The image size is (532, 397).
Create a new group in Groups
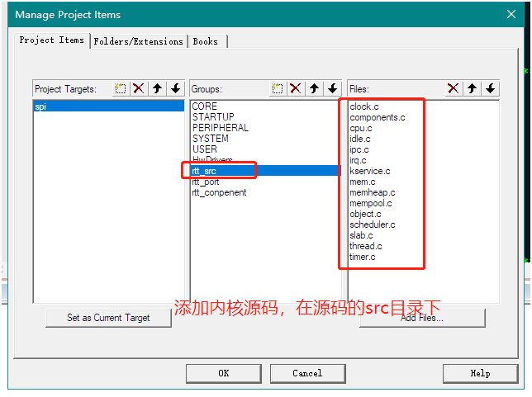pyautogui.click(x=278, y=89)
